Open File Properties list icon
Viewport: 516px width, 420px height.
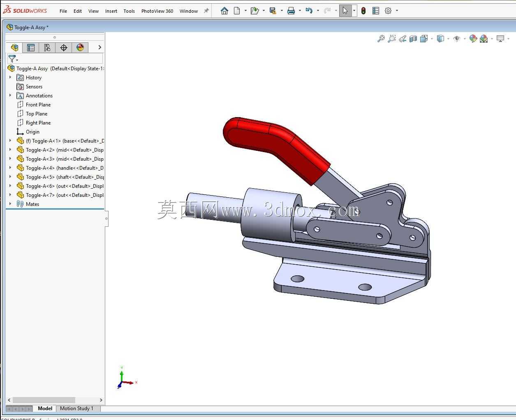pos(376,11)
